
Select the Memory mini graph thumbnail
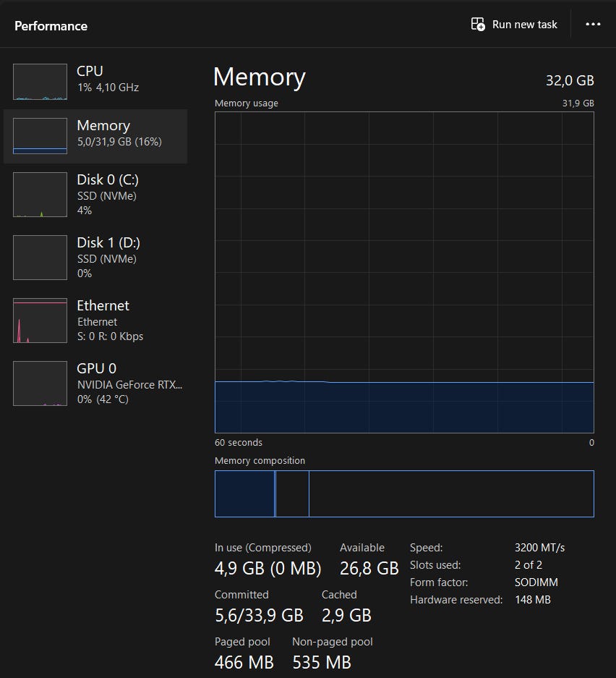click(x=40, y=135)
